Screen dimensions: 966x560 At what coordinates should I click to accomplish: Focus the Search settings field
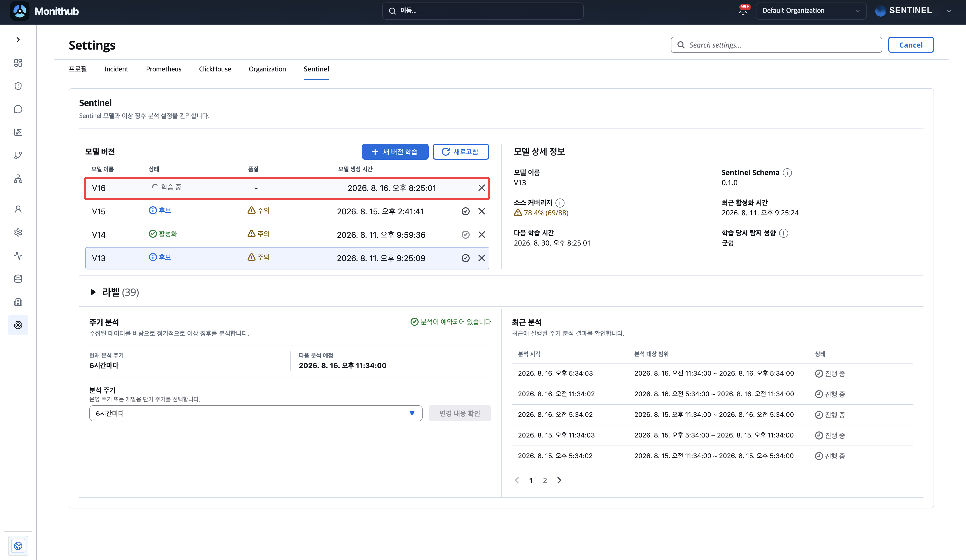(x=776, y=45)
